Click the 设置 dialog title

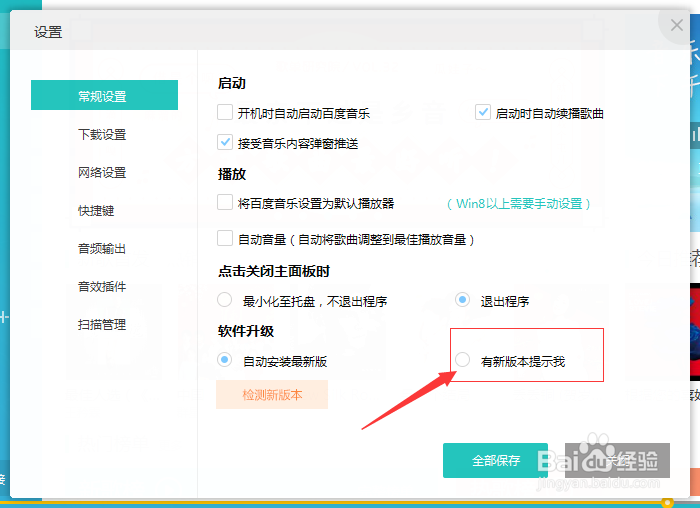click(x=48, y=32)
